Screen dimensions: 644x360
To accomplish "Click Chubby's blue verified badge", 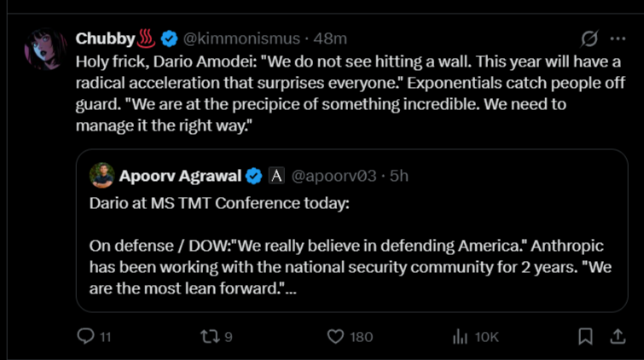I will (x=170, y=38).
